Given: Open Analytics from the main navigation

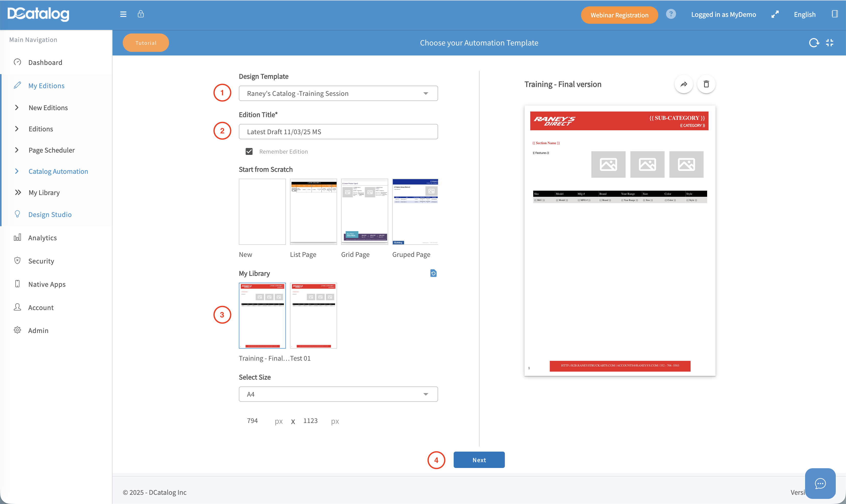Looking at the screenshot, I should (x=42, y=238).
